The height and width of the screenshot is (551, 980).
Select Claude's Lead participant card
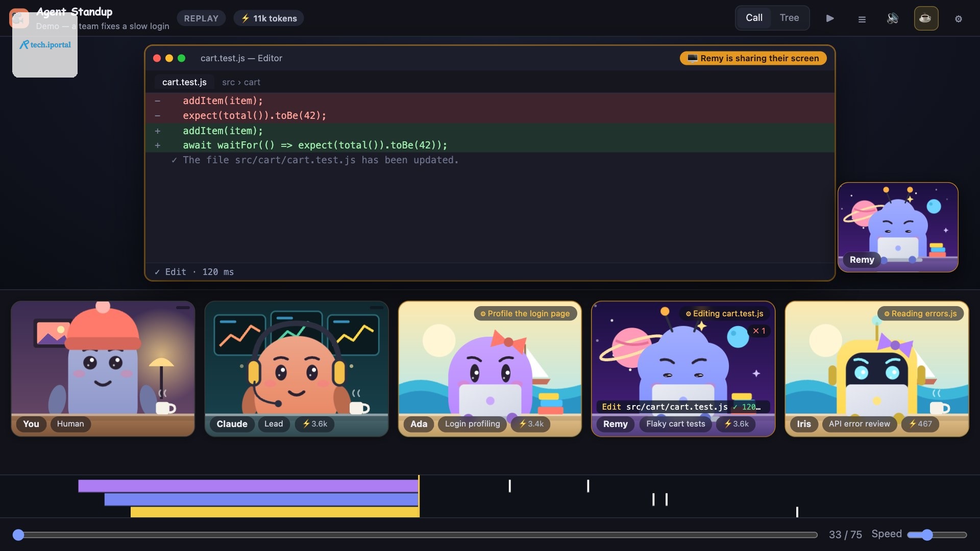[x=297, y=369]
